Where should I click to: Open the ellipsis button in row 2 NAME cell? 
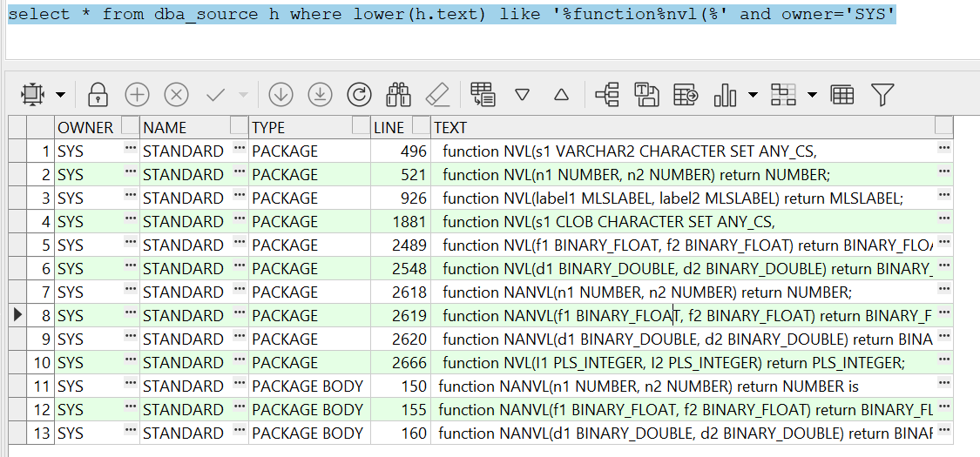tap(240, 171)
